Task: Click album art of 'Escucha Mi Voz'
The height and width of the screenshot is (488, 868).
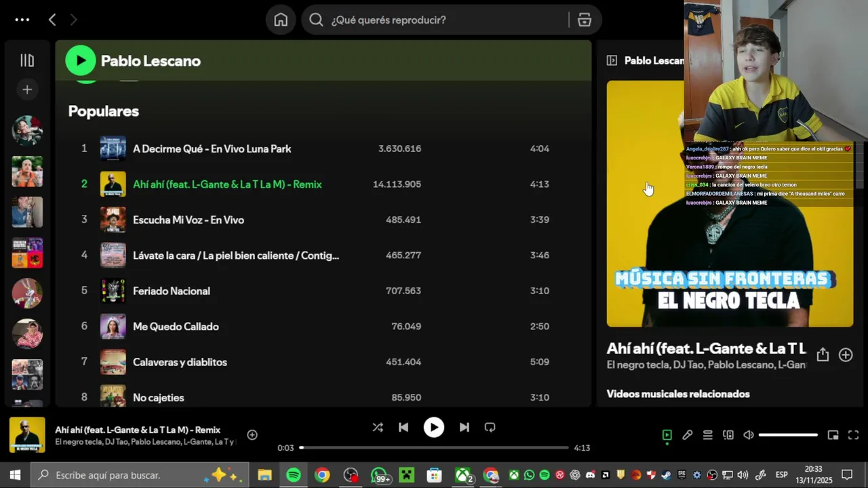Action: tap(113, 220)
